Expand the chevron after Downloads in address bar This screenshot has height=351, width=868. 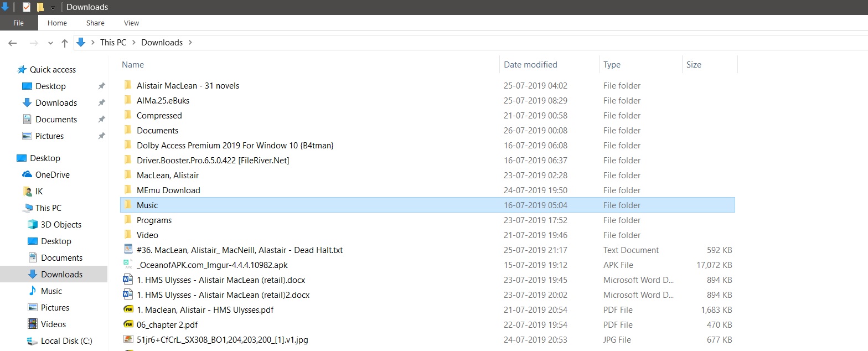[x=190, y=43]
